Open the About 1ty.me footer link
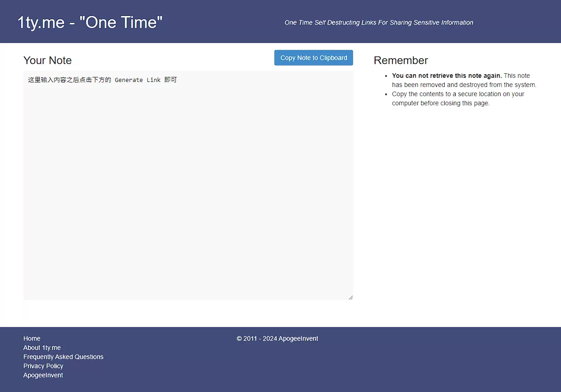Screen dimensions: 561x392 click(x=42, y=348)
